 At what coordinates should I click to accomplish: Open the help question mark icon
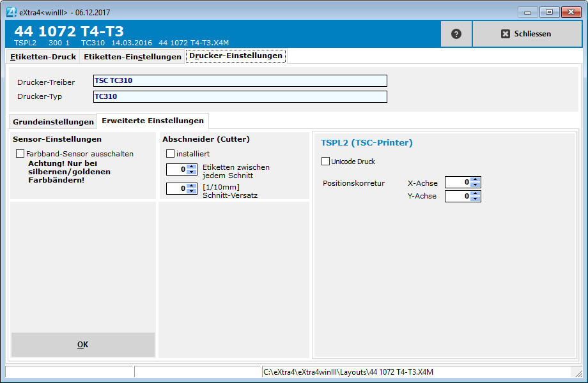pyautogui.click(x=456, y=33)
